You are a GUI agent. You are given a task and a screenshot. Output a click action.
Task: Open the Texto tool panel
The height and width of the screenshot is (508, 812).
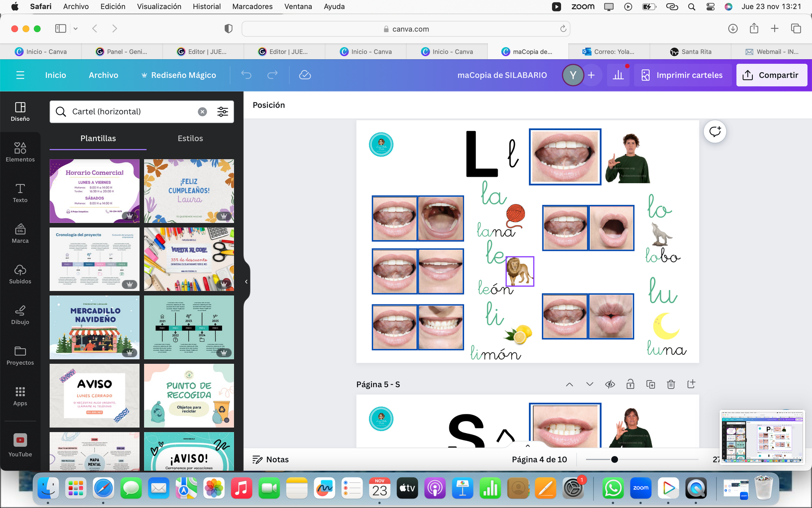point(20,193)
